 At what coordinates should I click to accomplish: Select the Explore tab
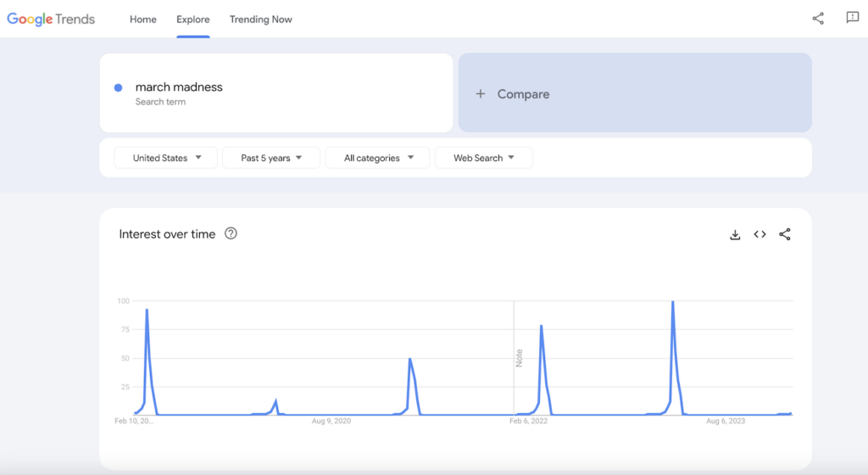[x=192, y=20]
